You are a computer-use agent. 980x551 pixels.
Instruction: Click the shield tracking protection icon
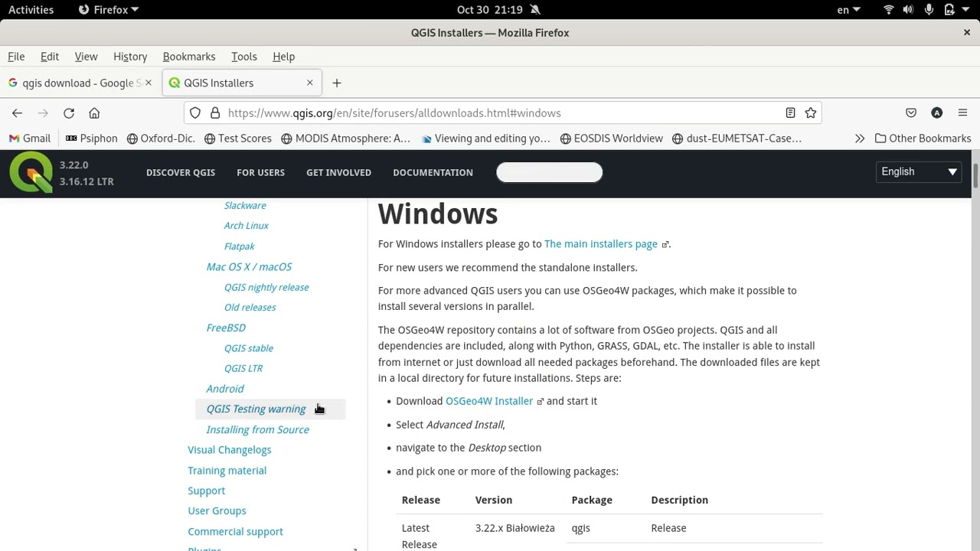[195, 113]
